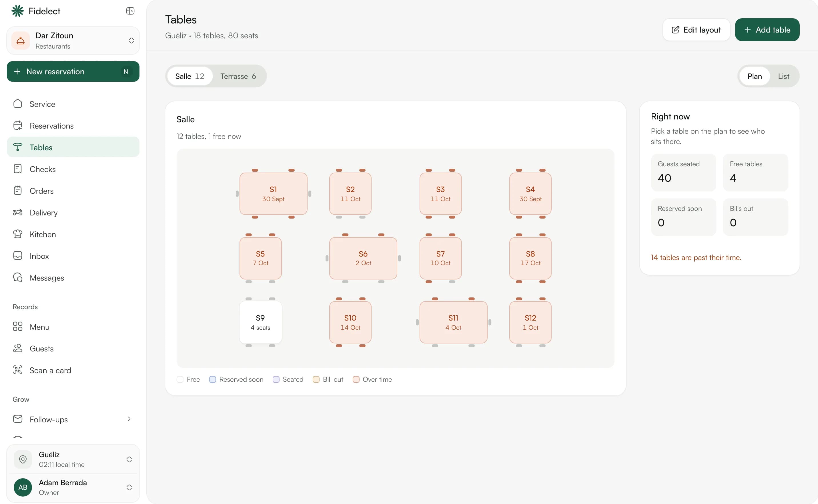818x504 pixels.
Task: Open the Guéliz location selector
Action: click(x=73, y=459)
